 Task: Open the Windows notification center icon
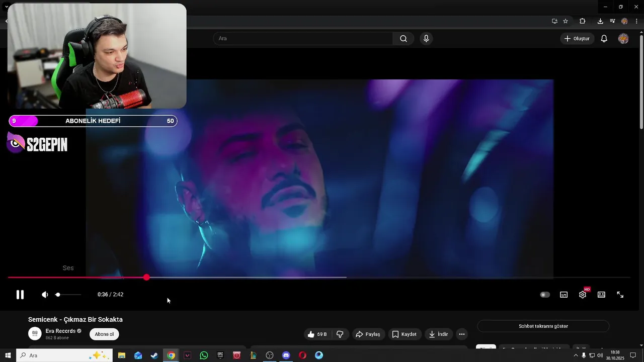pos(633,355)
